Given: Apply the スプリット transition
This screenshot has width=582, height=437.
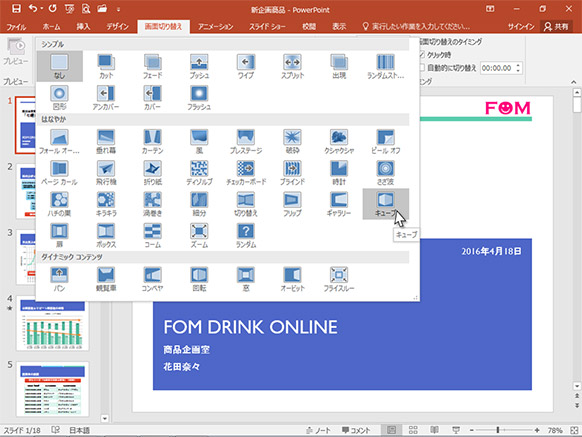Looking at the screenshot, I should click(x=292, y=66).
